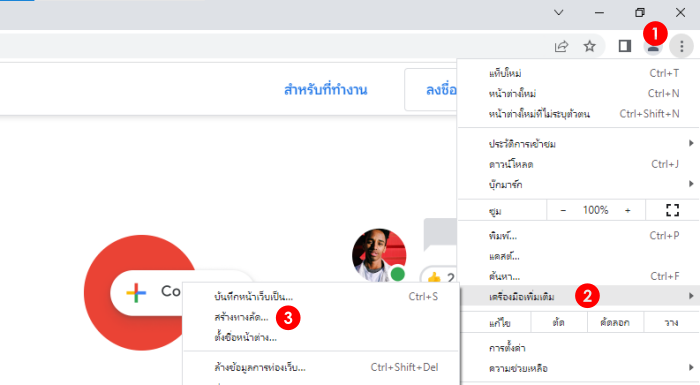Open สำหรับที่ทำงาน link on page
This screenshot has height=385, width=700.
pos(325,90)
